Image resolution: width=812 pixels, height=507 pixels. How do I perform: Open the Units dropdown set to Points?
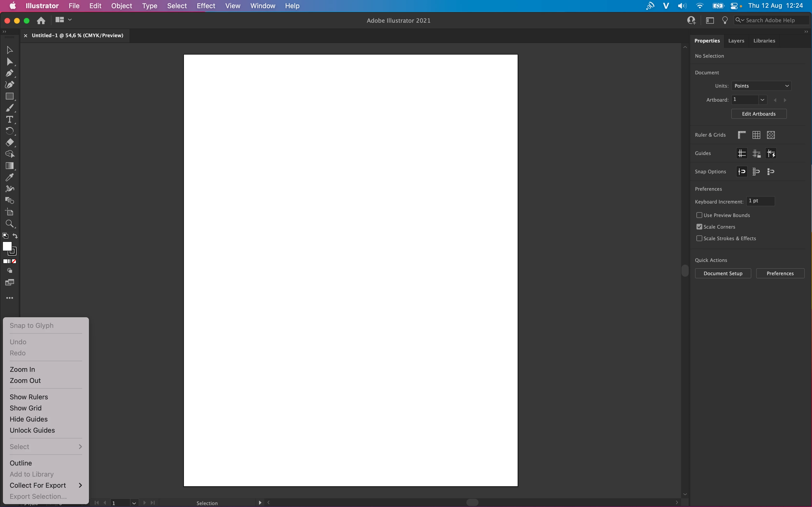click(761, 86)
